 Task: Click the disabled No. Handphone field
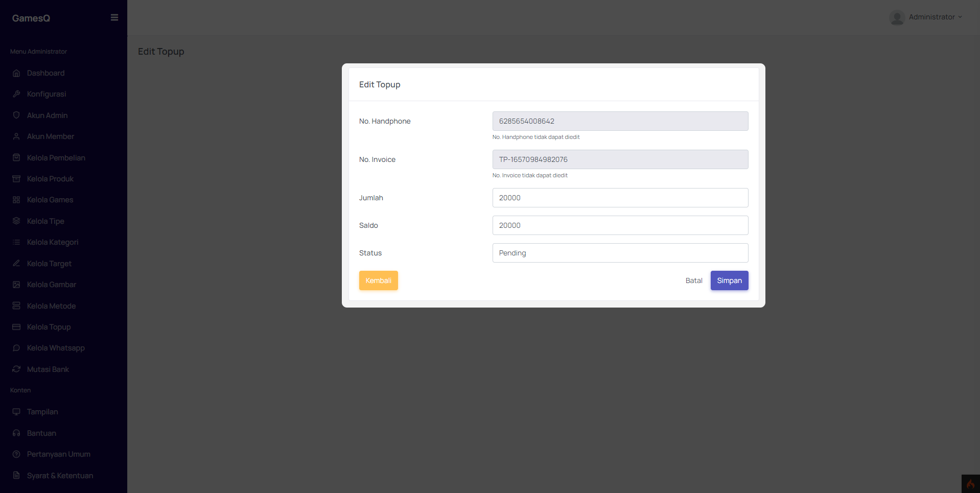[620, 121]
